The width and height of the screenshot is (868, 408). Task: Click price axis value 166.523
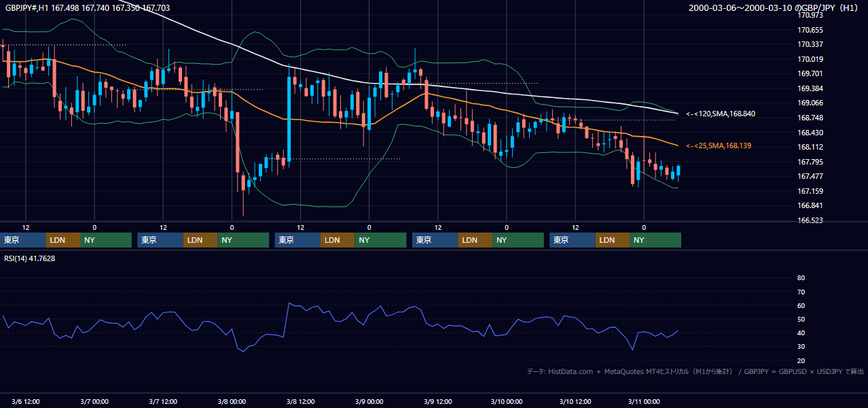[810, 220]
